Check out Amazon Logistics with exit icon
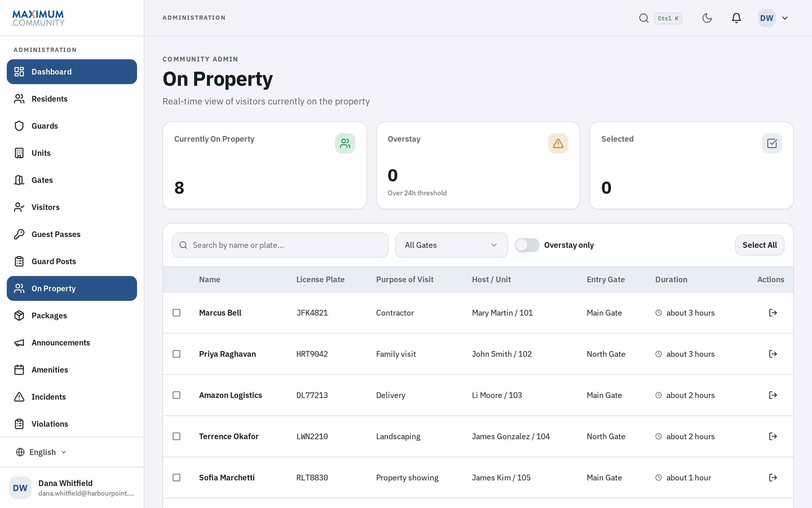Viewport: 812px width, 508px height. point(773,395)
